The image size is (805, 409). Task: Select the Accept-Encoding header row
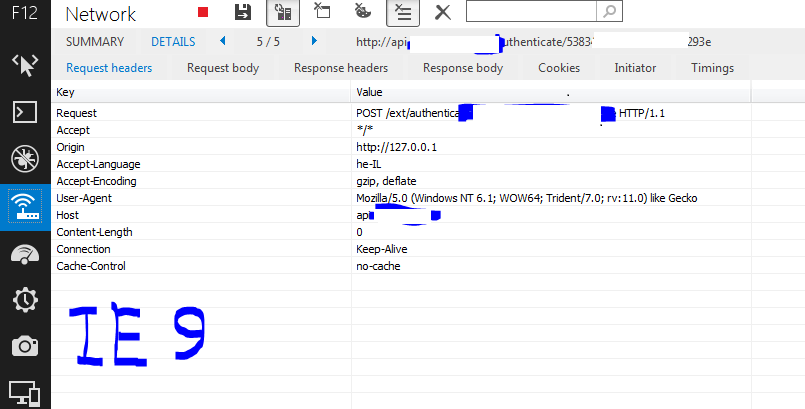[x=401, y=181]
